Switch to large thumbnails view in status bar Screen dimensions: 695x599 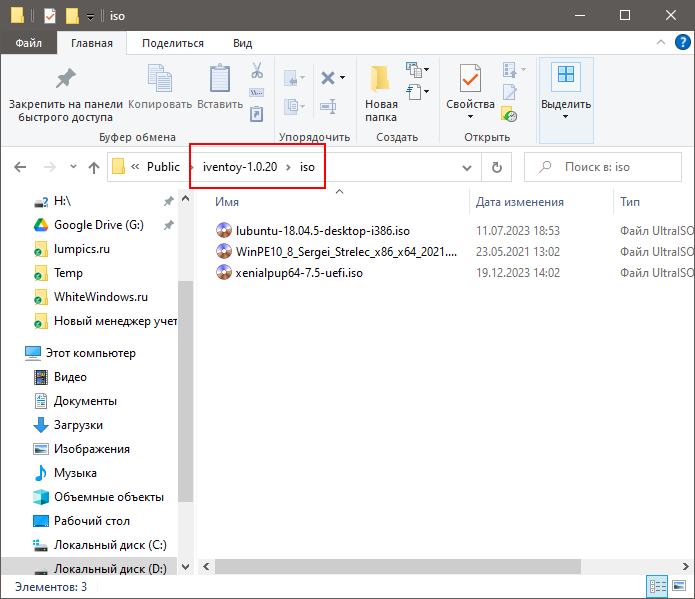click(679, 587)
